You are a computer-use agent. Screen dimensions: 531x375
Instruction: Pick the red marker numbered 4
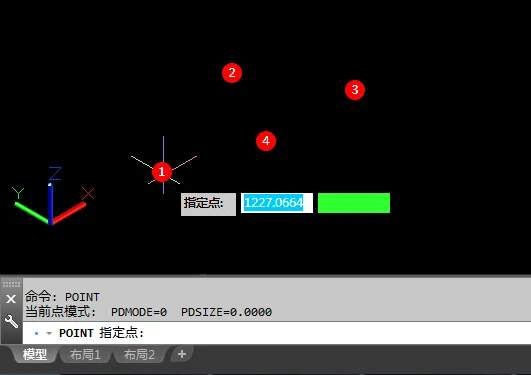266,141
